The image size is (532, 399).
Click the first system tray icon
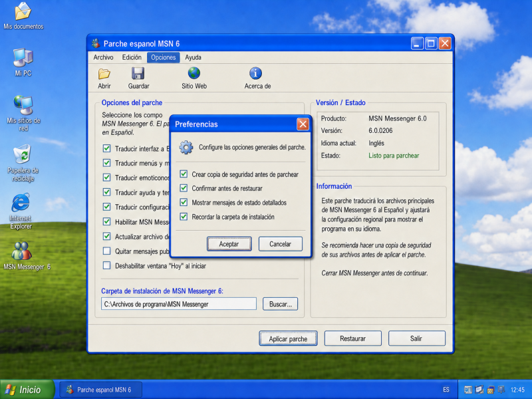[468, 390]
